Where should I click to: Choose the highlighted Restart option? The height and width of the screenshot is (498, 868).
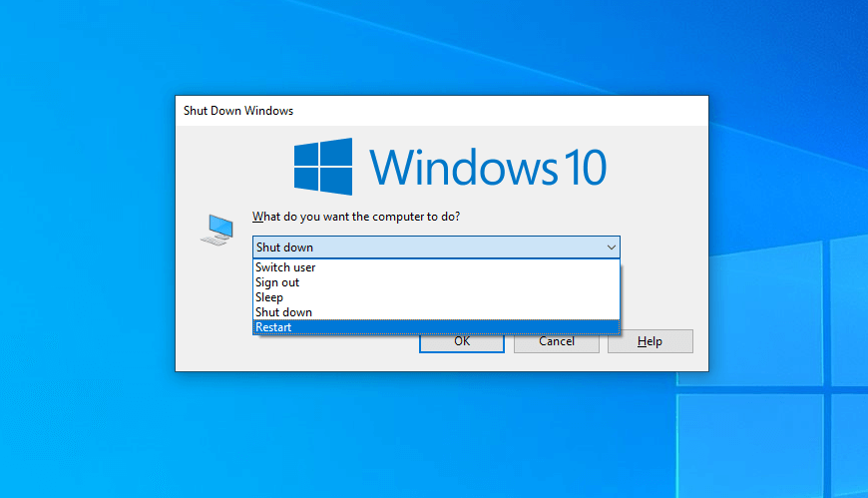[436, 326]
